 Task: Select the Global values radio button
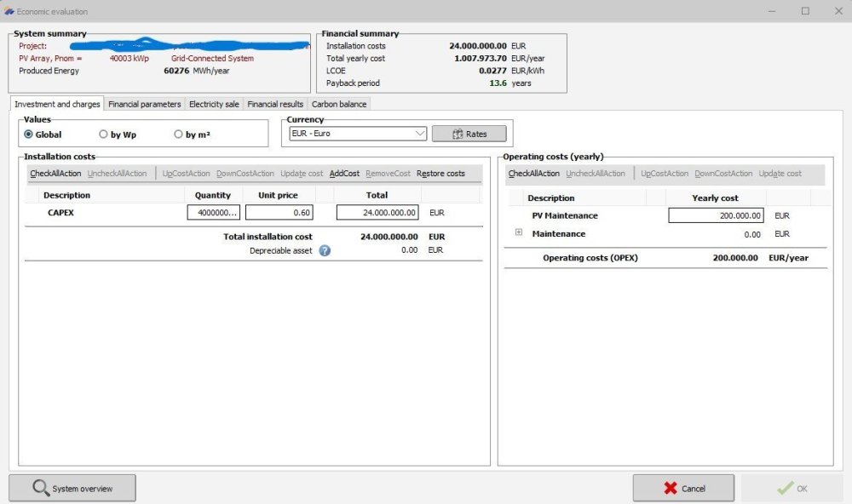(29, 135)
